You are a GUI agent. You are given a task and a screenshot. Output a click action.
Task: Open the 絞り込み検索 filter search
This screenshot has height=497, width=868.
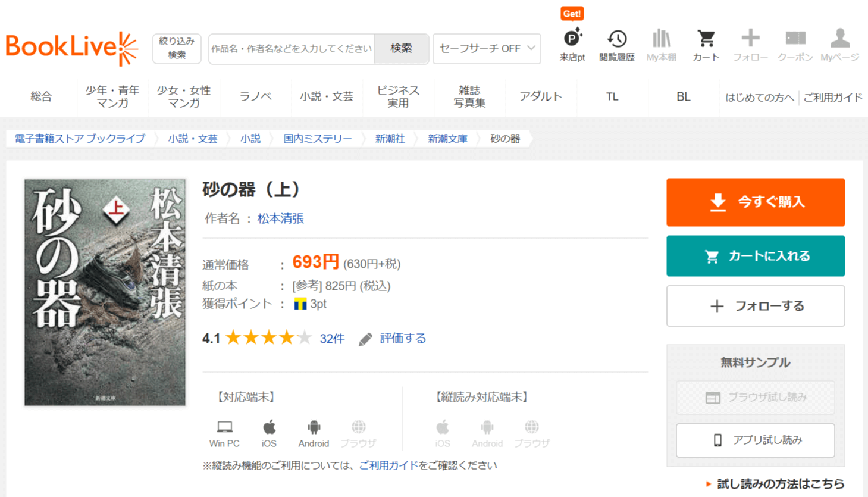pyautogui.click(x=177, y=48)
